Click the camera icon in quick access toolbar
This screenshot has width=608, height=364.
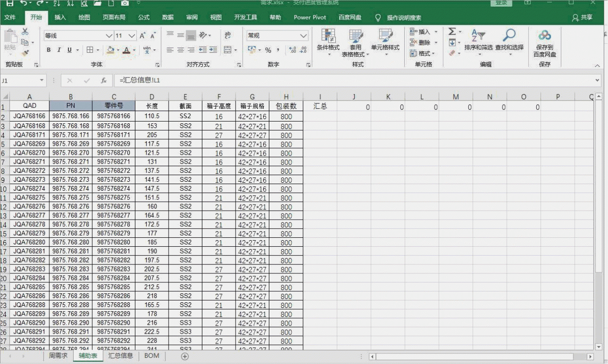click(x=125, y=3)
